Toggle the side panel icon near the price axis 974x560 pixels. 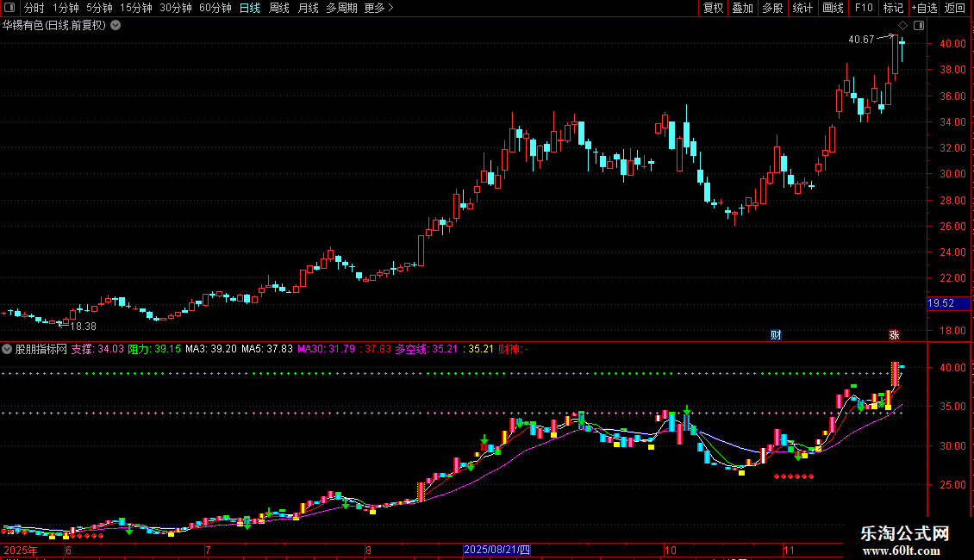click(x=919, y=26)
